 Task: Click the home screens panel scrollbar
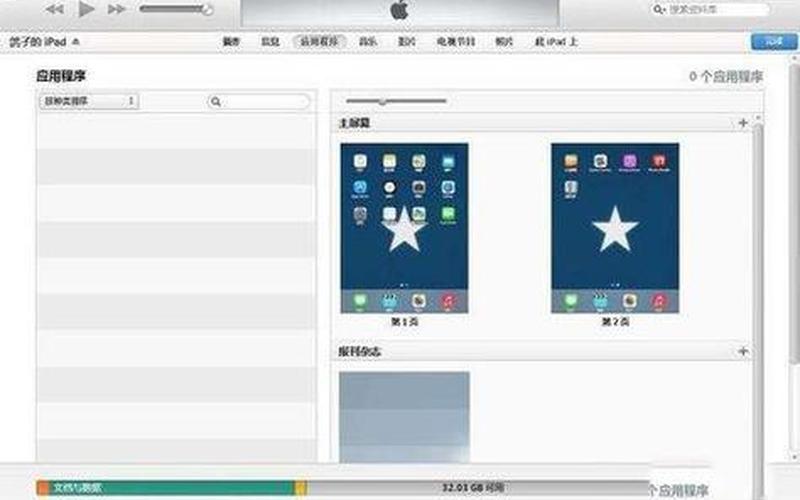[x=758, y=291]
